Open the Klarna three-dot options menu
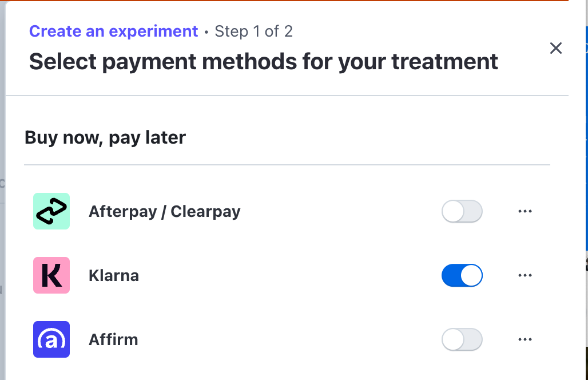The image size is (588, 380). [525, 275]
